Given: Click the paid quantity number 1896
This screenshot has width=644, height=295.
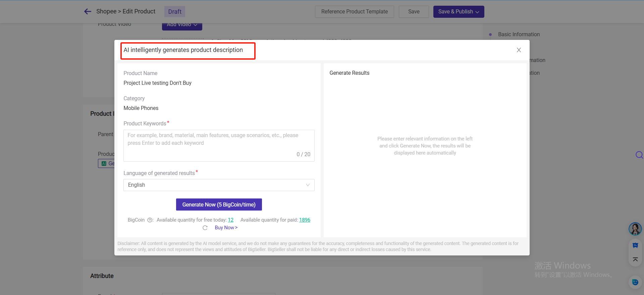Looking at the screenshot, I should click(x=305, y=220).
